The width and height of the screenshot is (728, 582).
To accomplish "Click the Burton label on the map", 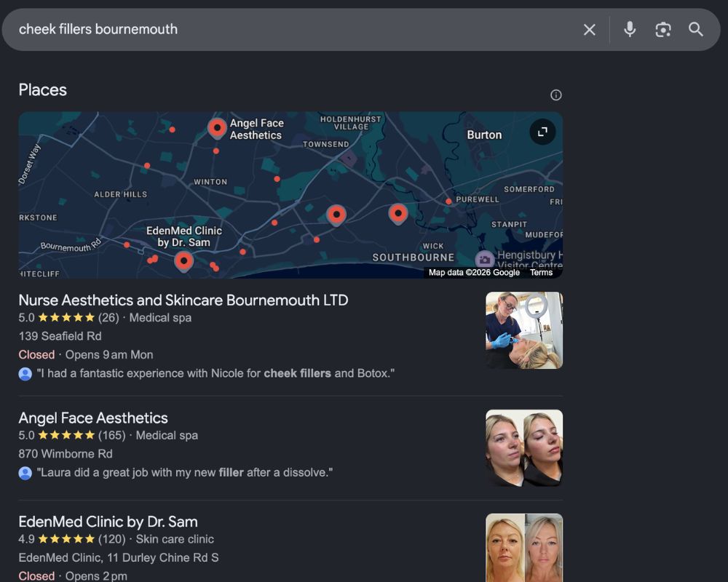I will pos(484,135).
